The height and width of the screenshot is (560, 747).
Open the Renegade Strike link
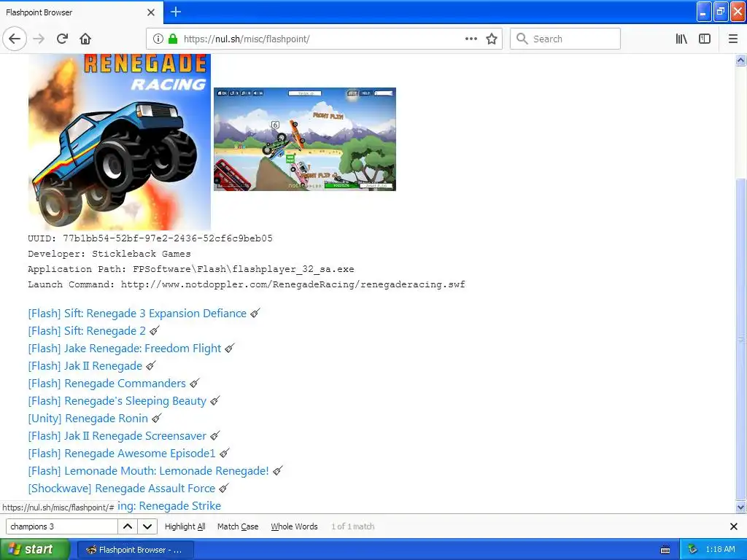pos(169,506)
